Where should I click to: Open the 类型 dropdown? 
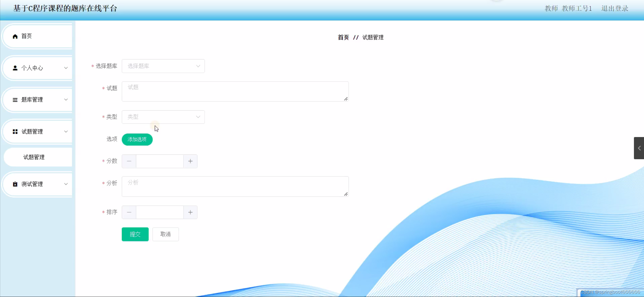tap(163, 117)
